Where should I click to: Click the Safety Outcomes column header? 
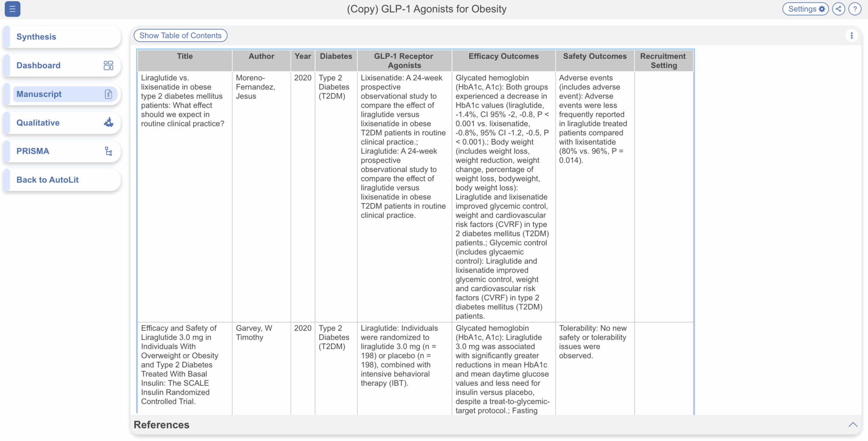pos(595,61)
